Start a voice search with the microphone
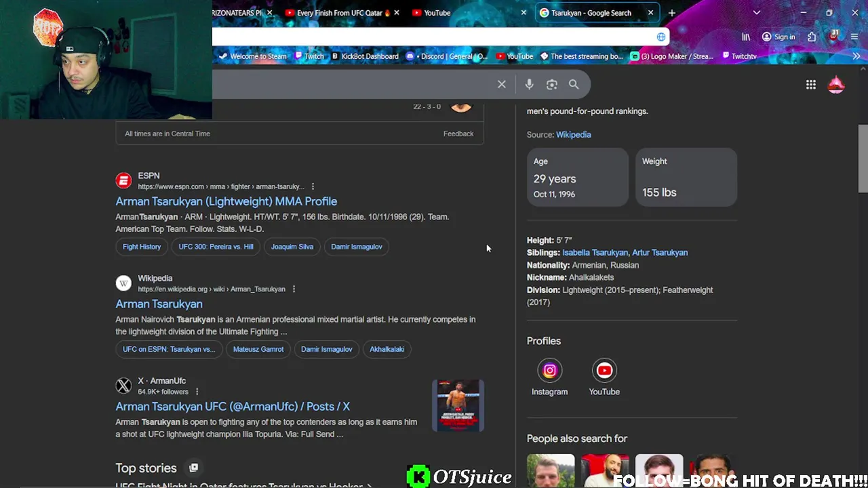Viewport: 868px width, 488px height. click(529, 84)
